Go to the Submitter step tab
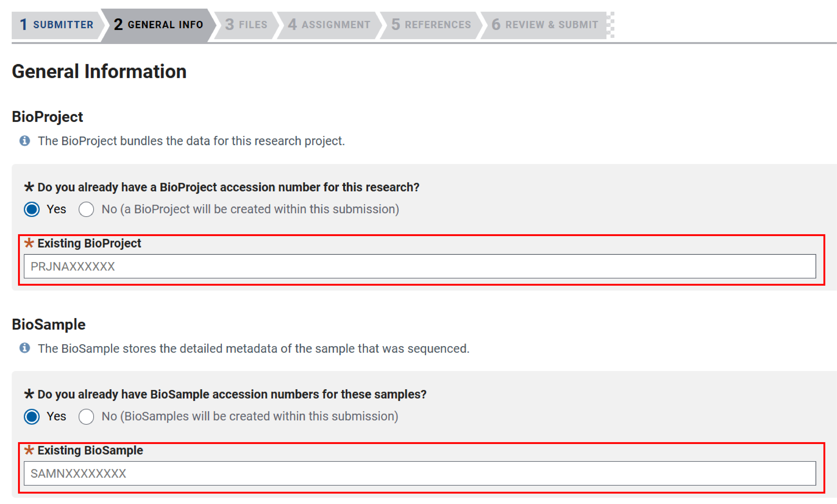The height and width of the screenshot is (504, 837). pyautogui.click(x=56, y=25)
